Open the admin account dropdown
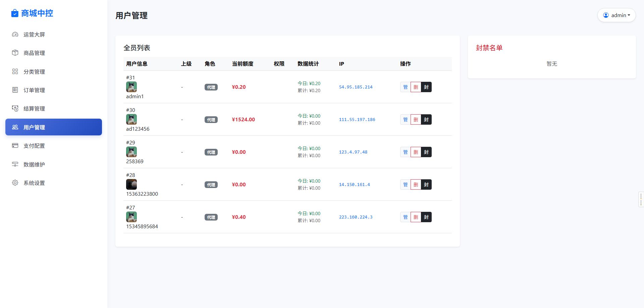Image resolution: width=644 pixels, height=308 pixels. click(616, 15)
